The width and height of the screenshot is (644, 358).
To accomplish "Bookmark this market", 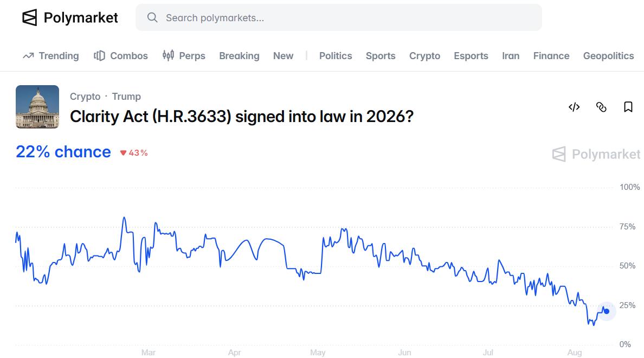I will (x=628, y=107).
